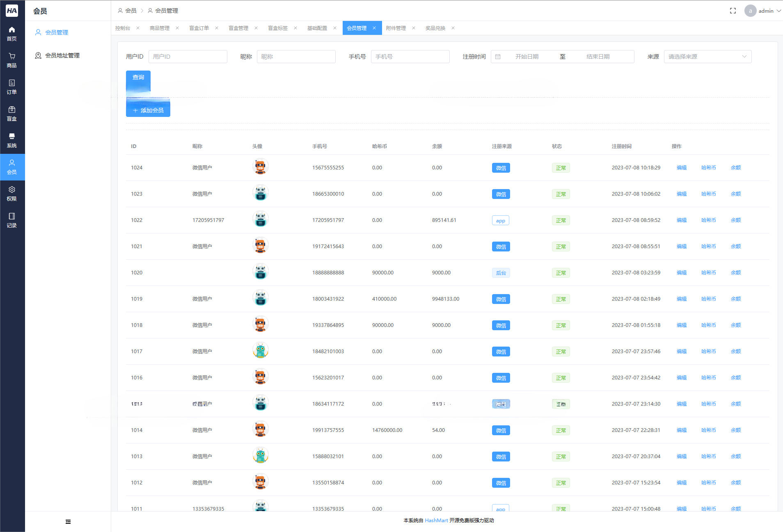Click 编辑 for user 1024
The width and height of the screenshot is (783, 532).
pos(682,168)
